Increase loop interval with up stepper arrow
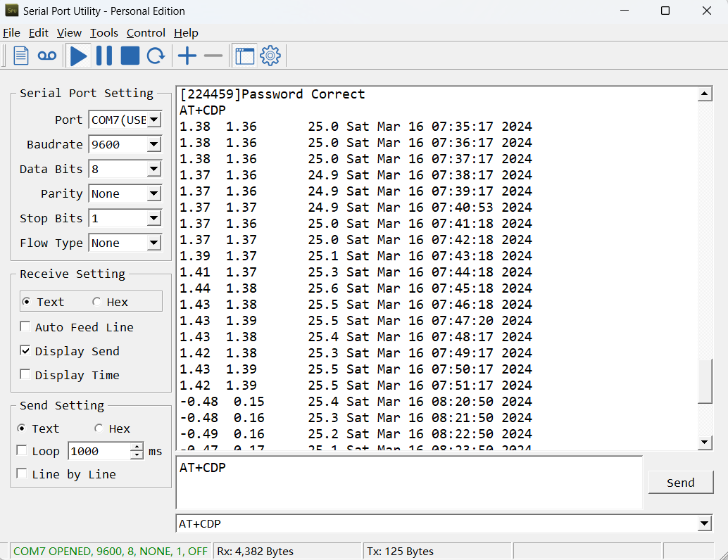 tap(137, 447)
